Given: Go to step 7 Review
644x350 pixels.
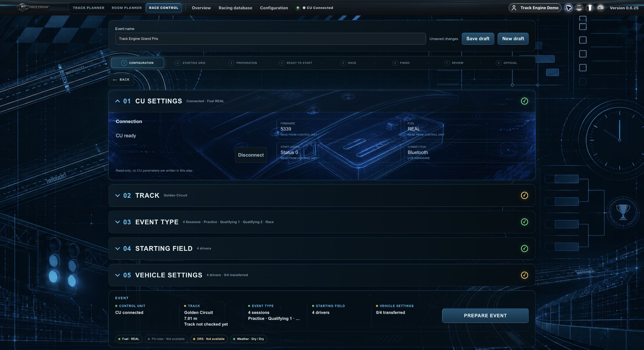Looking at the screenshot, I should click(x=454, y=63).
